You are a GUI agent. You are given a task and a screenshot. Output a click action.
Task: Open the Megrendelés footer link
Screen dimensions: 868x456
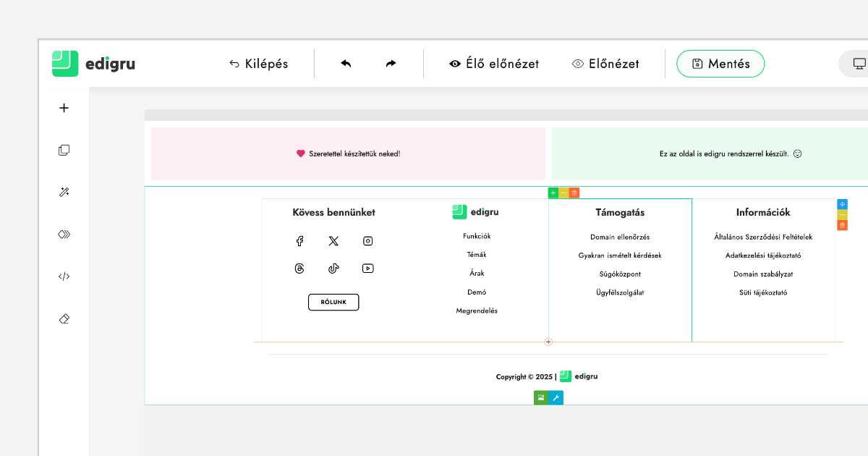pos(477,311)
